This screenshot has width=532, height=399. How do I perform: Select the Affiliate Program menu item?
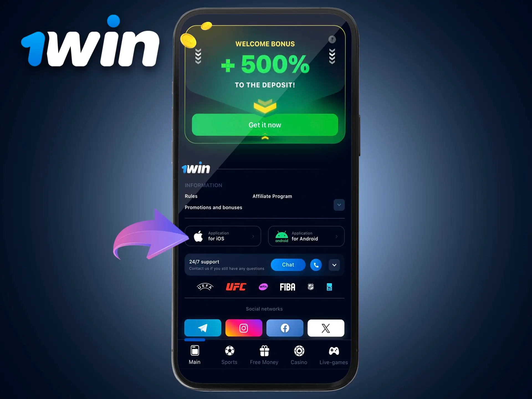(272, 196)
